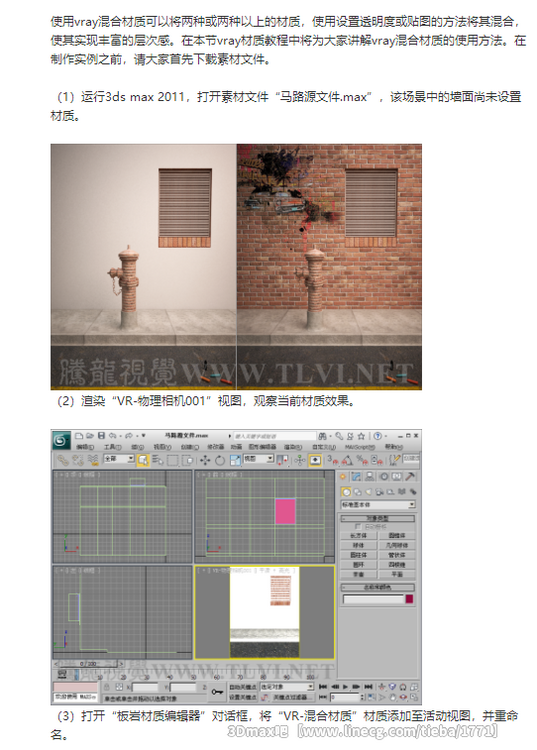Toggle the Keyboard Shortcut Override icon
The image size is (537, 750).
[x=316, y=460]
